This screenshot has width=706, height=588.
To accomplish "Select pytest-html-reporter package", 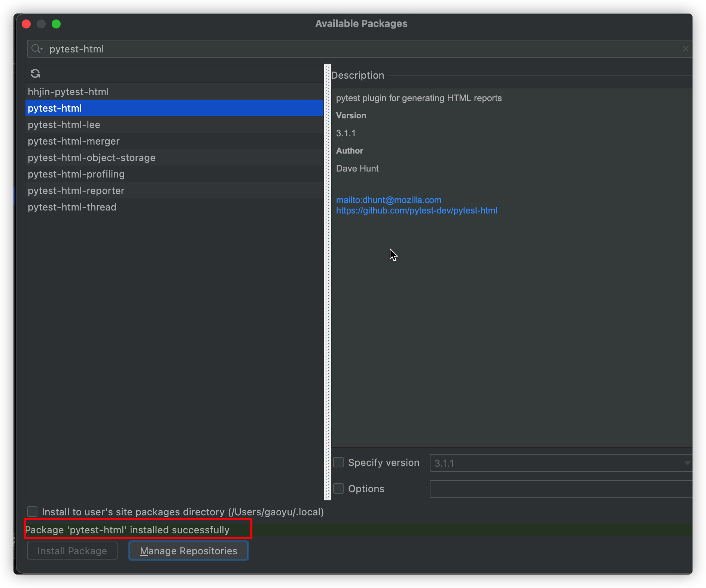I will pos(174,191).
